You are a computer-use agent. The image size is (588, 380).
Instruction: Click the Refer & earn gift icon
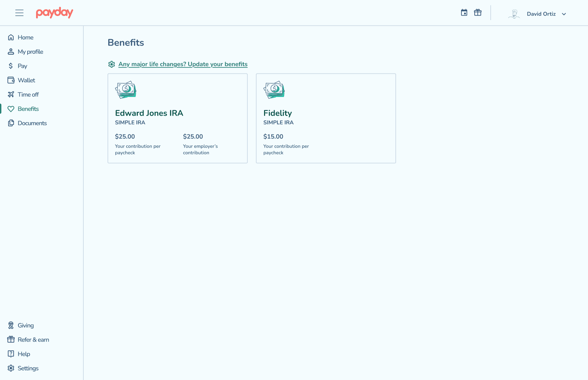[11, 340]
